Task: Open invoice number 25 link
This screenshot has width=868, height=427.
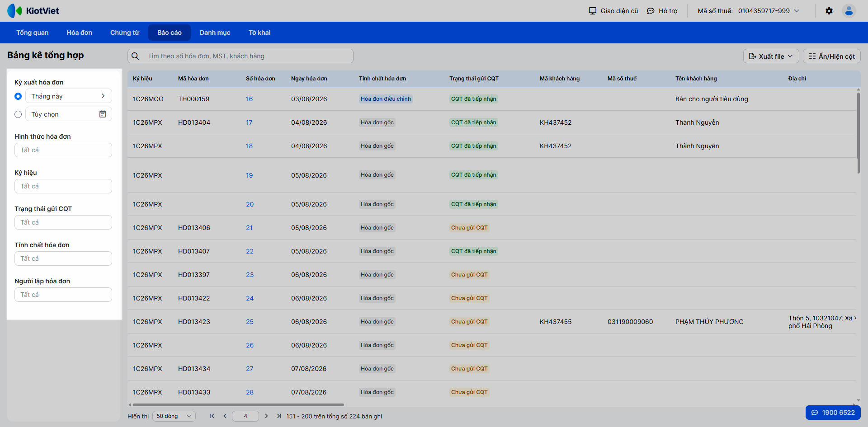Action: pyautogui.click(x=250, y=322)
